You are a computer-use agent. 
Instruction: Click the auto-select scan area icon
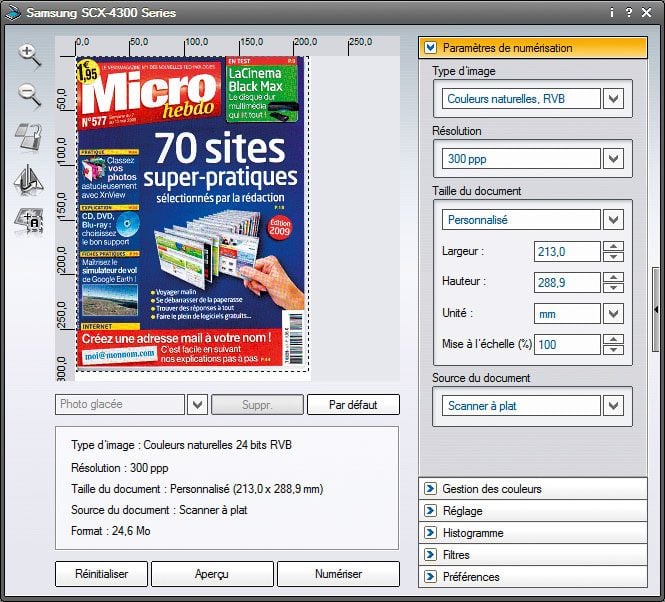click(x=30, y=218)
